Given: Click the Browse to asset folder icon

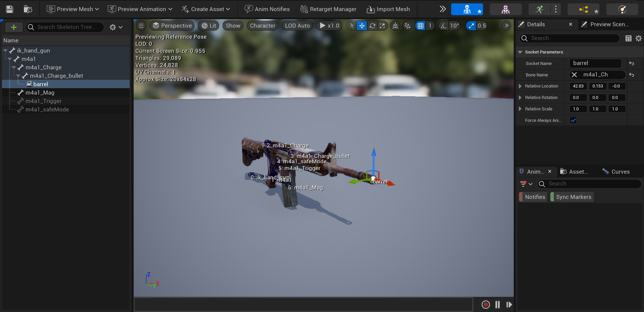Looking at the screenshot, I should (28, 9).
